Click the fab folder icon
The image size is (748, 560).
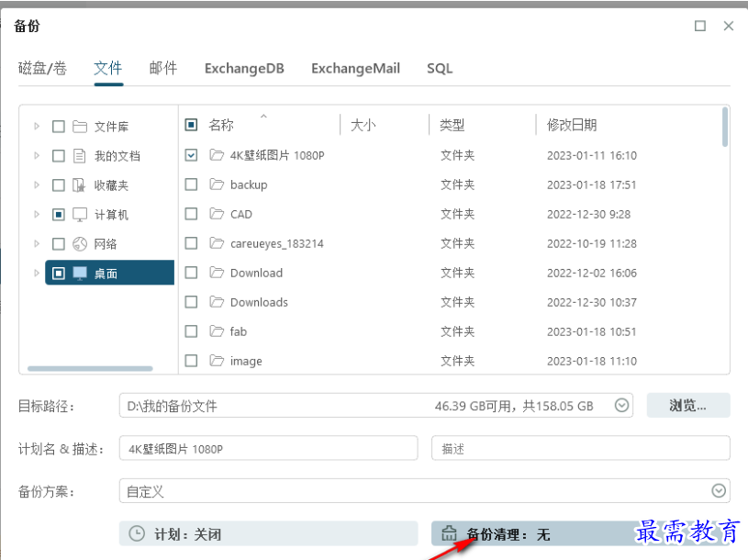(x=217, y=331)
